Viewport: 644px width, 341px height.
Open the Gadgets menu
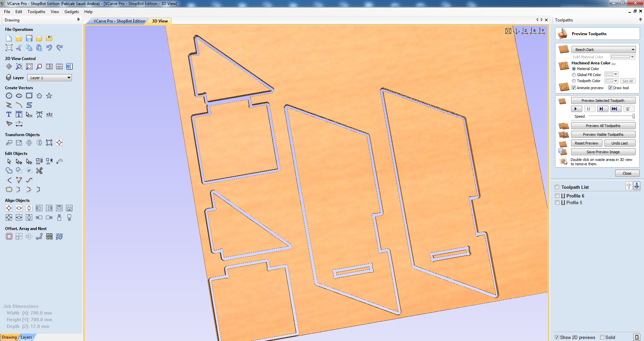point(71,12)
